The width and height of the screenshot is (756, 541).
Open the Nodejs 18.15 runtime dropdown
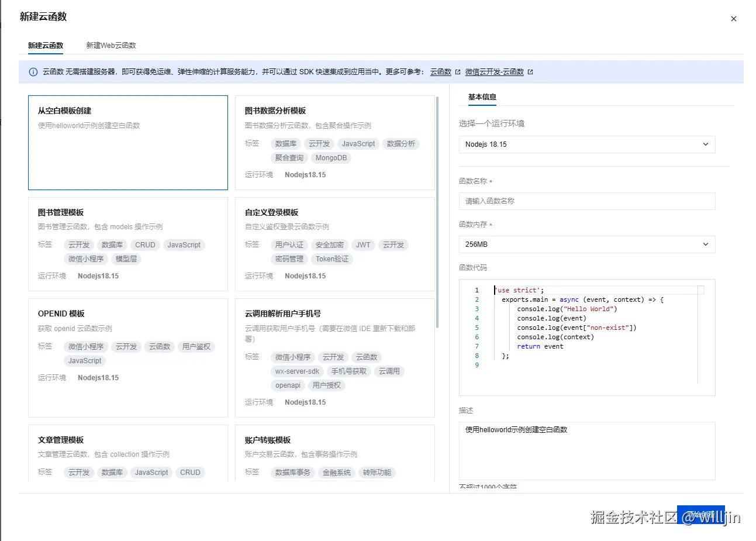[587, 144]
